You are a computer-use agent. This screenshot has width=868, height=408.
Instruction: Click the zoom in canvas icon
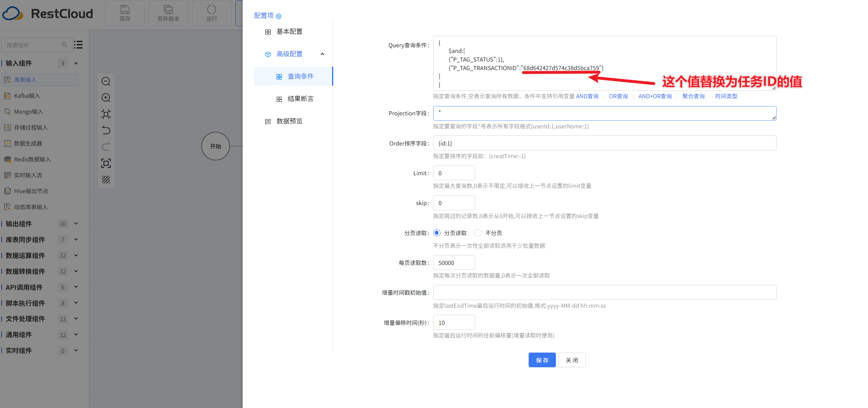pyautogui.click(x=106, y=98)
